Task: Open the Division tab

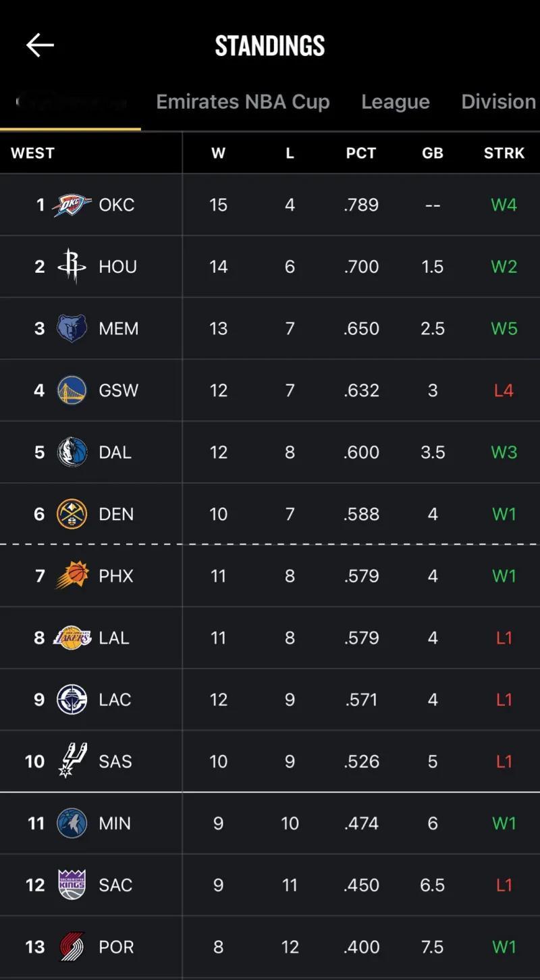Action: 499,101
